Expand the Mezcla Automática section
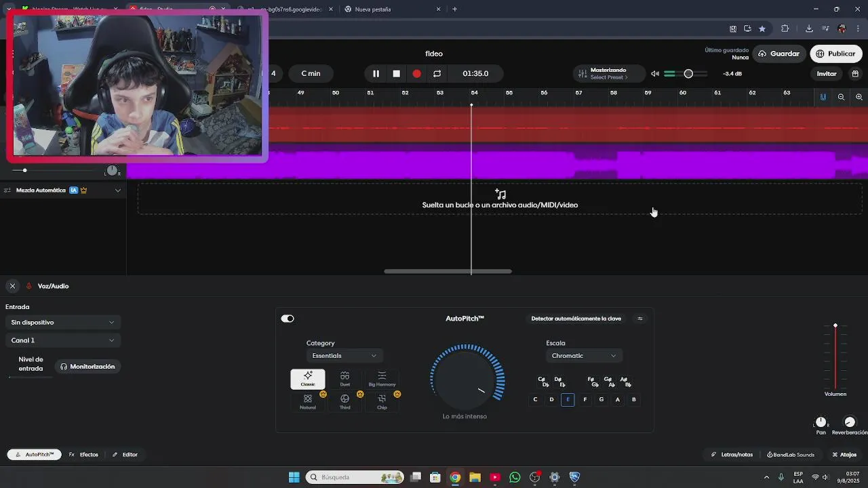Image resolution: width=868 pixels, height=488 pixels. [x=117, y=190]
